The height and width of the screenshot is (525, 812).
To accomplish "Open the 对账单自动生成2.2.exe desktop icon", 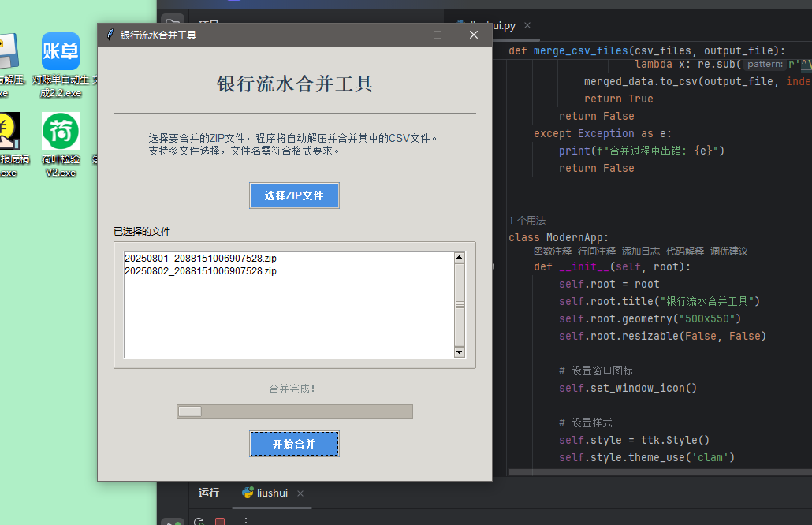I will [61, 52].
